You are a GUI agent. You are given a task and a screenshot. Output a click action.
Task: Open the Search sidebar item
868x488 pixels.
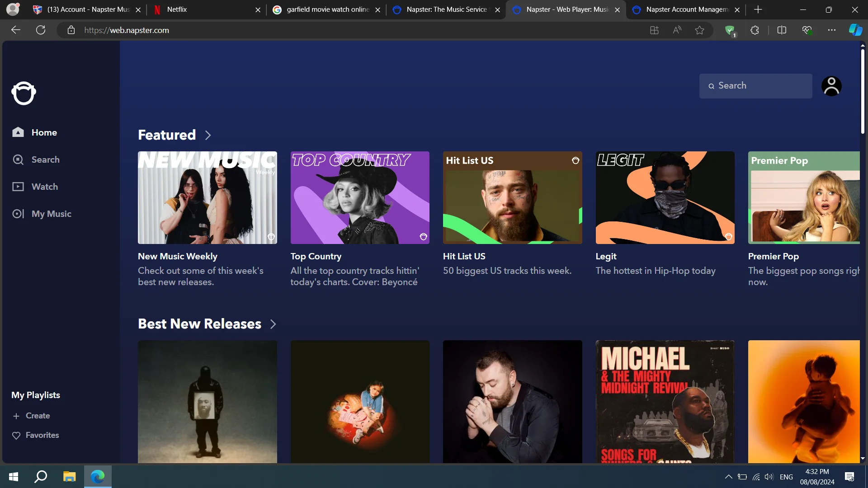click(36, 160)
